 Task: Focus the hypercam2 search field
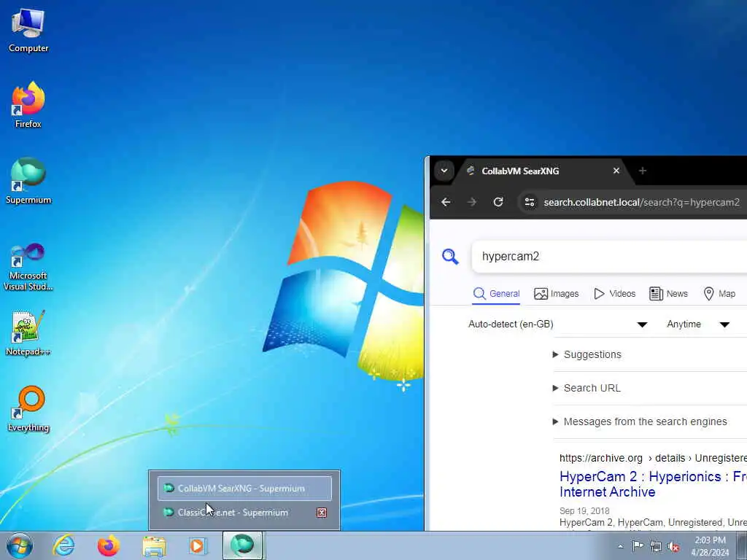610,256
